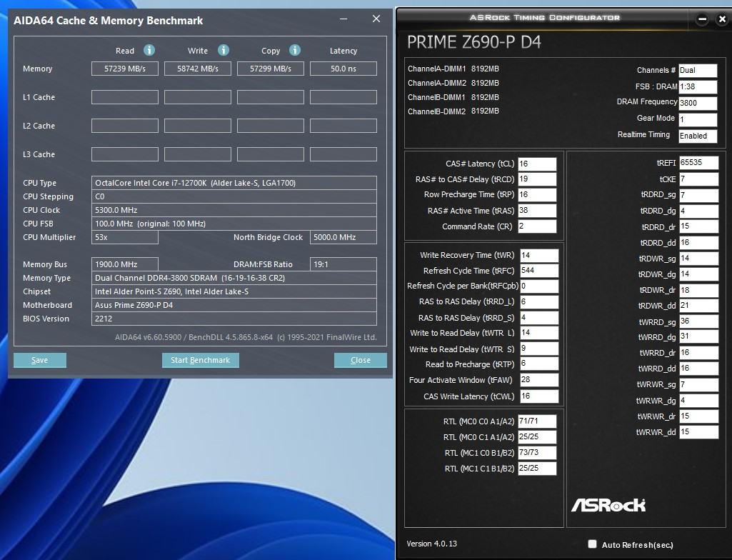Click the Realtime Timing Enabled field
This screenshot has height=560, width=732.
[x=698, y=136]
